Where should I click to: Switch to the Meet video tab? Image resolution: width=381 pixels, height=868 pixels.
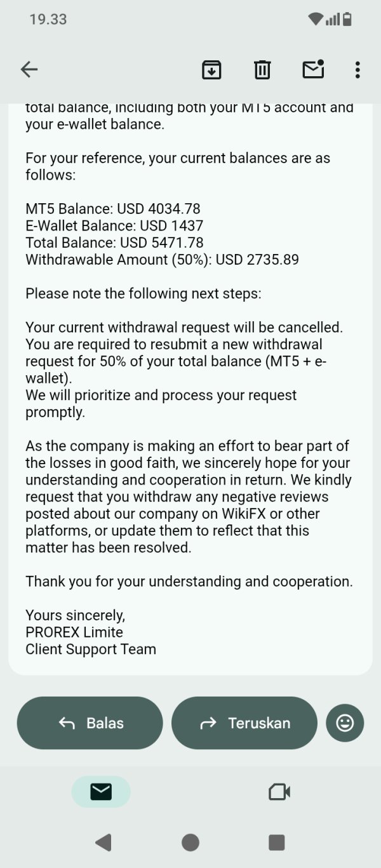tap(279, 791)
